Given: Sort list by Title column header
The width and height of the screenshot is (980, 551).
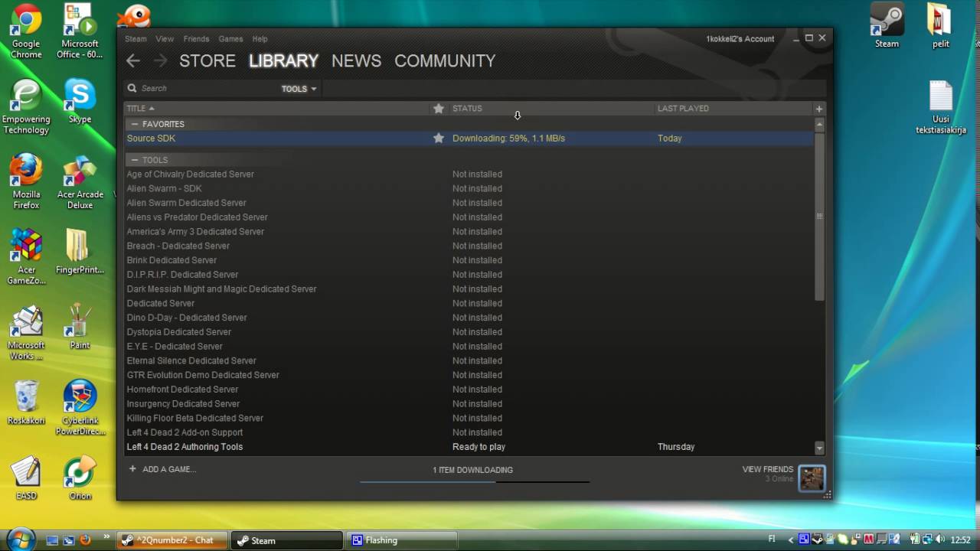Looking at the screenshot, I should tap(141, 109).
